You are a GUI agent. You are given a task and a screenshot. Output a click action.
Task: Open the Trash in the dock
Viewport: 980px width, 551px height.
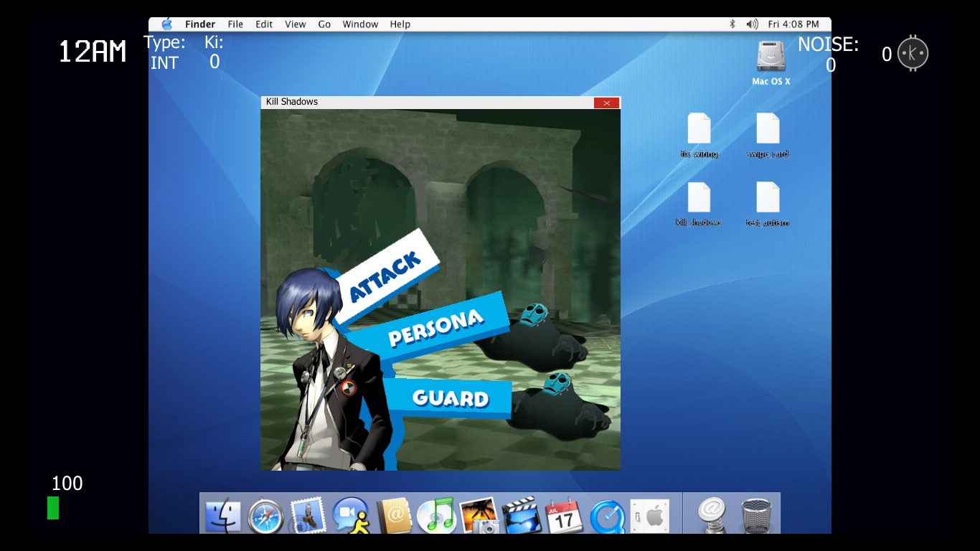[755, 516]
